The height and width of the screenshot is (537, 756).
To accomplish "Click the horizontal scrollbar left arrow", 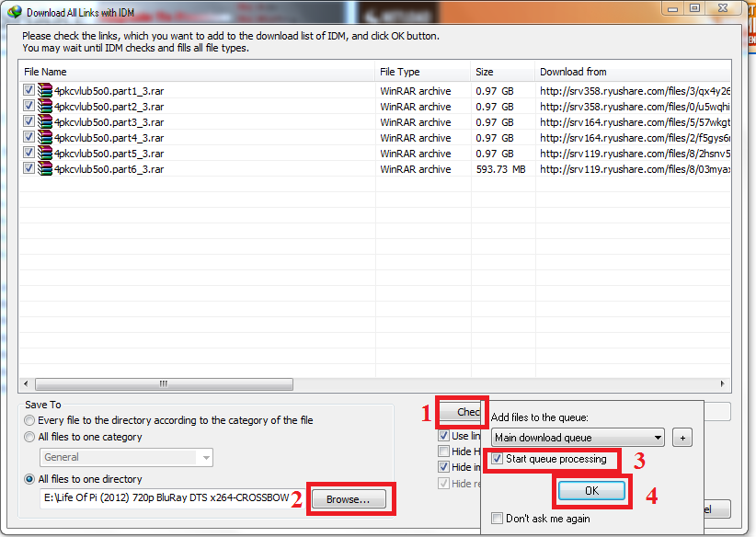I will click(x=26, y=383).
